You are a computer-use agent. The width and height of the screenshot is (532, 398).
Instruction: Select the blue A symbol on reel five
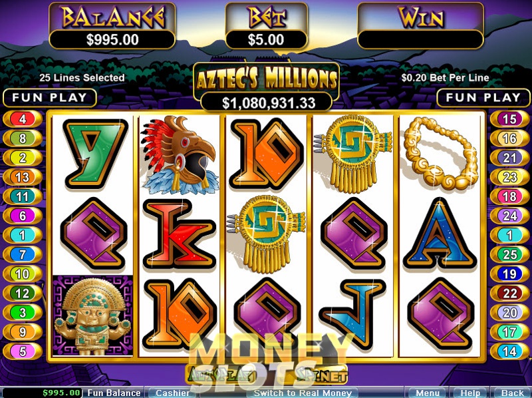(440, 234)
